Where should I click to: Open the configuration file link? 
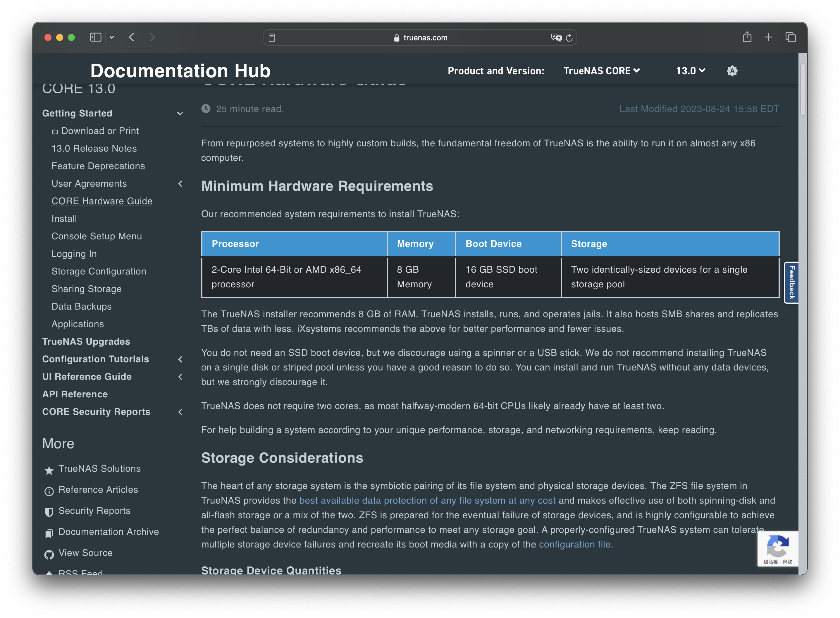coord(574,544)
